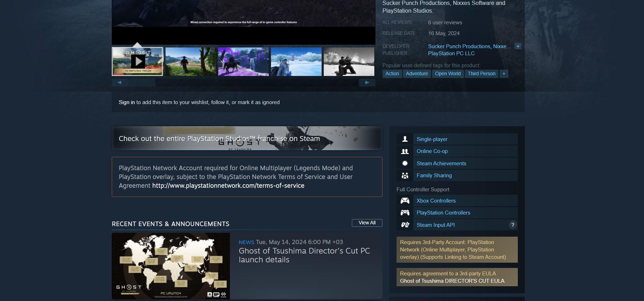The width and height of the screenshot is (644, 301).
Task: Open the Sucker Punch Productions developer link
Action: [459, 46]
